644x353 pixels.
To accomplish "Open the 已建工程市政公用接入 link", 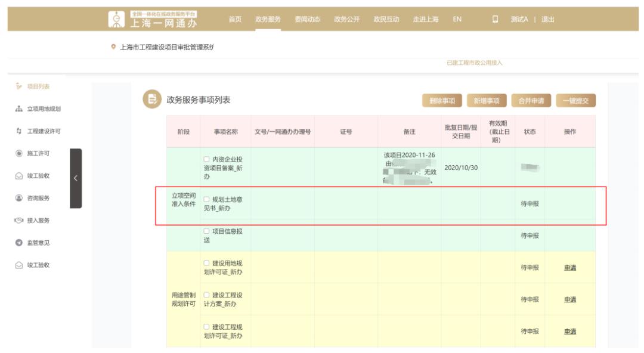I will click(475, 63).
